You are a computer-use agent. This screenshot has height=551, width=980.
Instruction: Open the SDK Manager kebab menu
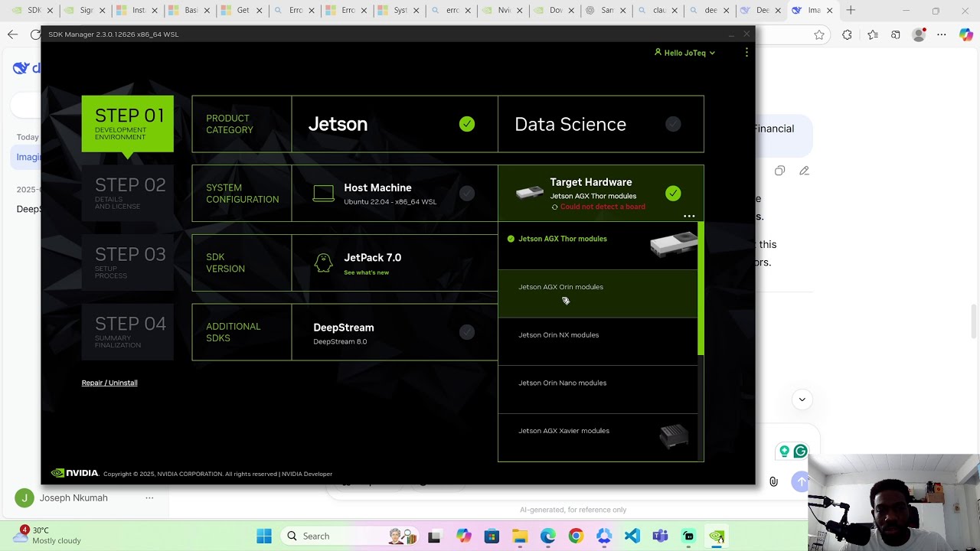(746, 53)
